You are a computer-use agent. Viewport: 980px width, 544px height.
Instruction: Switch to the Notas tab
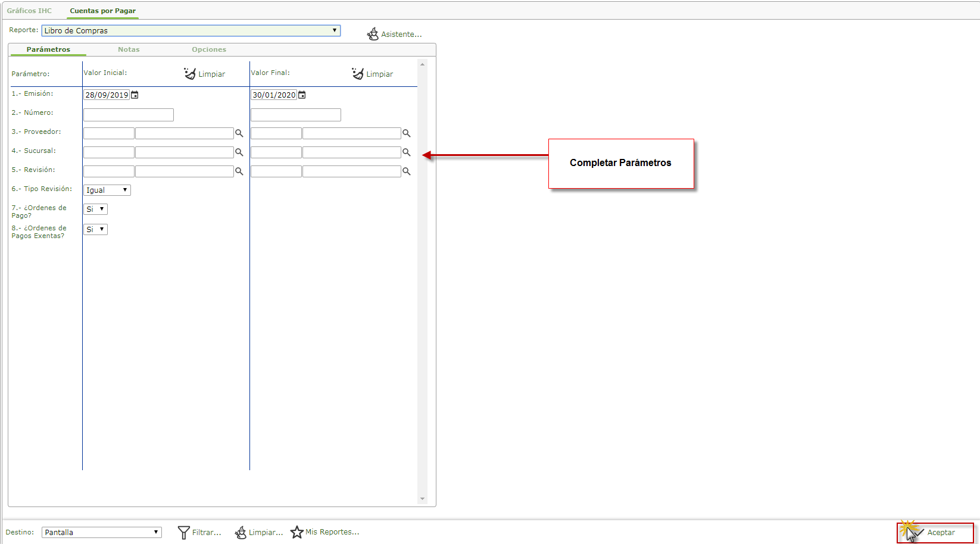[129, 49]
